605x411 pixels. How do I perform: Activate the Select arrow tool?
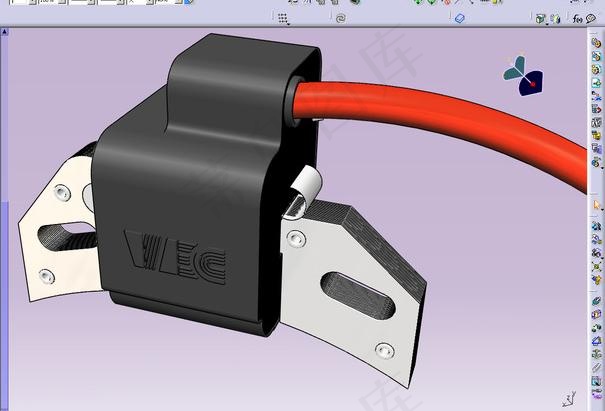[596, 205]
